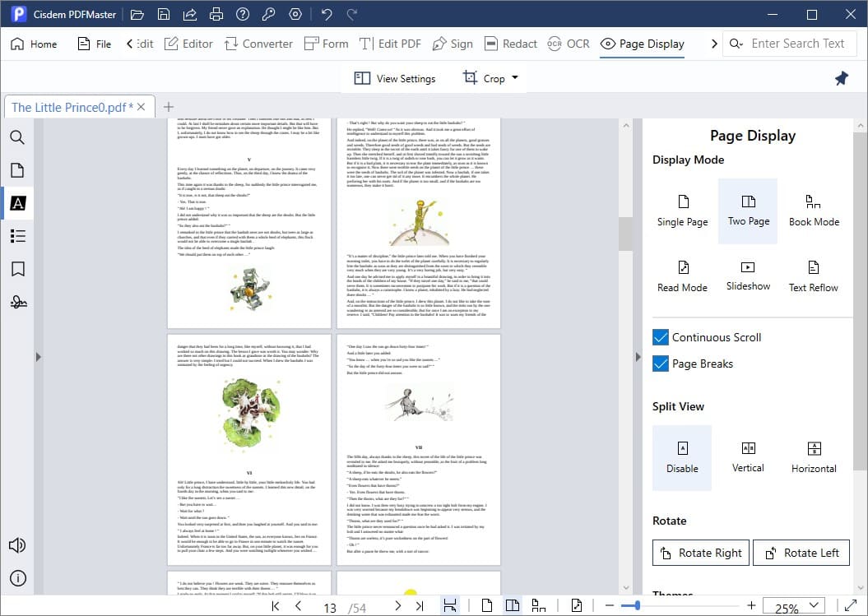
Task: Open the outline list sidebar panel
Action: coord(18,236)
